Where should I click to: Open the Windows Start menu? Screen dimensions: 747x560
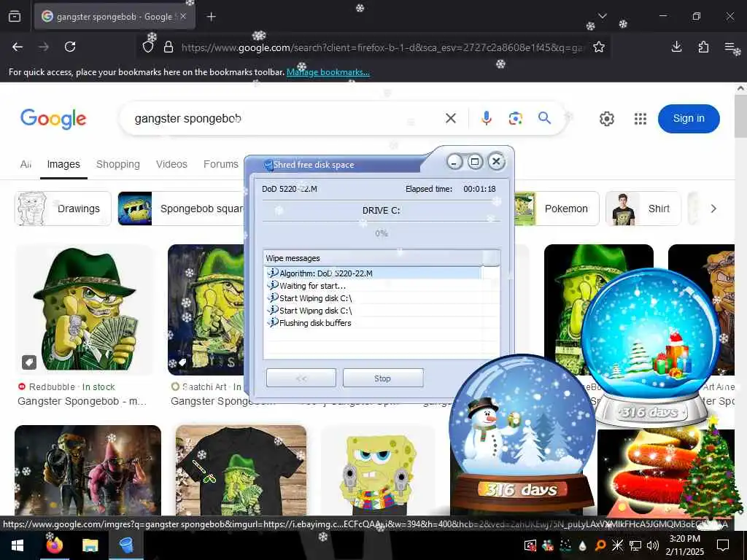pyautogui.click(x=18, y=545)
